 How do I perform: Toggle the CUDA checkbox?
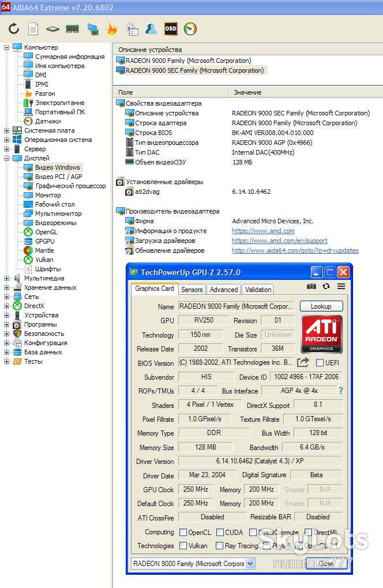coord(220,533)
